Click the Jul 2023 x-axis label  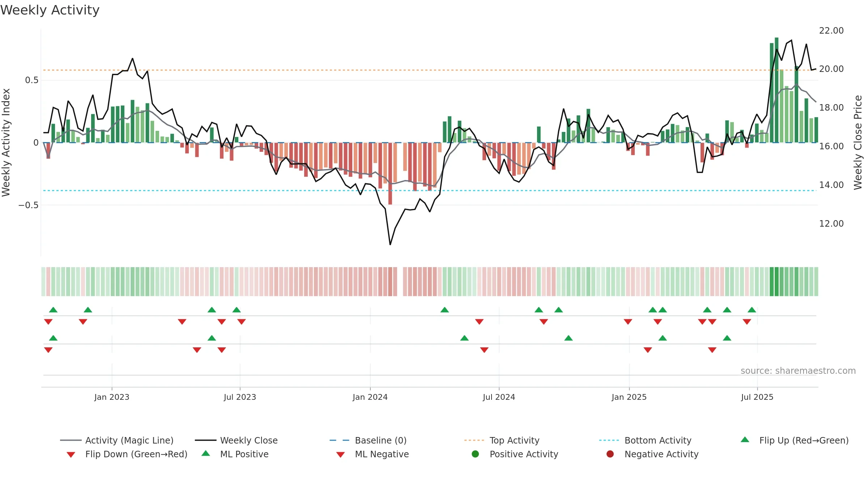coord(240,397)
